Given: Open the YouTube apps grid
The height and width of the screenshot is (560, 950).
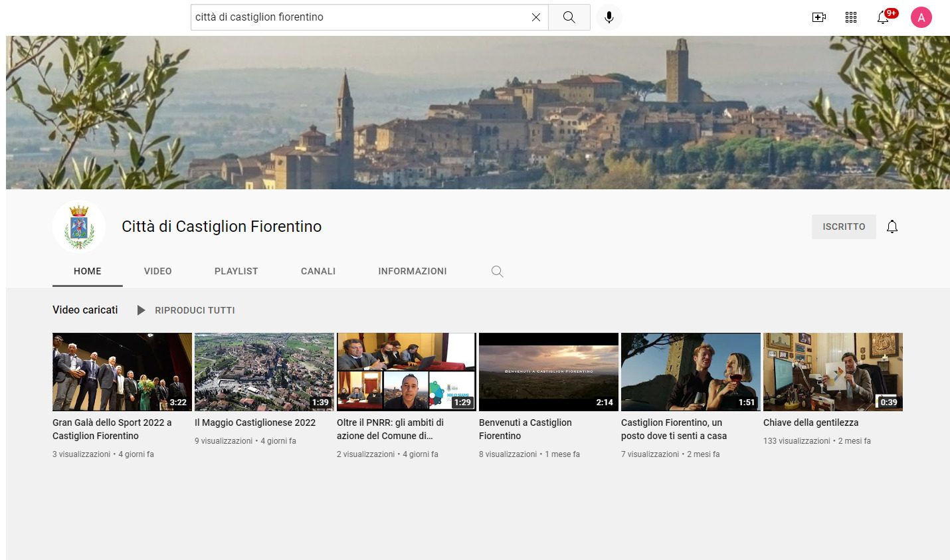Looking at the screenshot, I should 851,17.
